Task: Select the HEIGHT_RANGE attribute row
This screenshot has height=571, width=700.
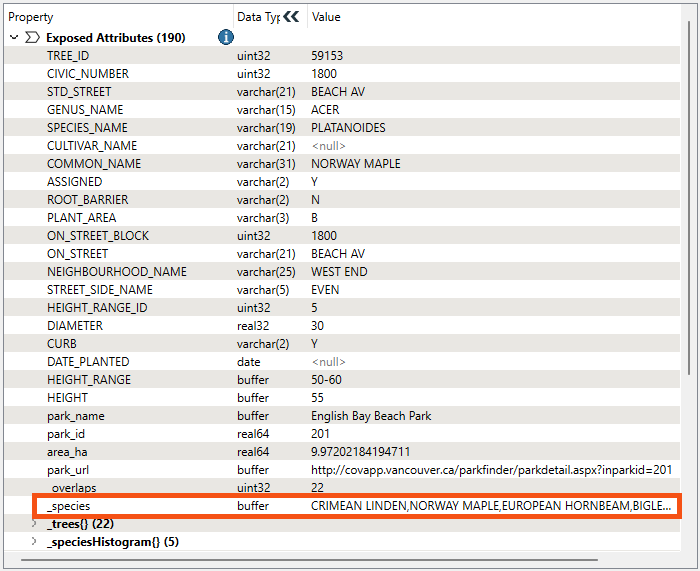Action: click(88, 380)
